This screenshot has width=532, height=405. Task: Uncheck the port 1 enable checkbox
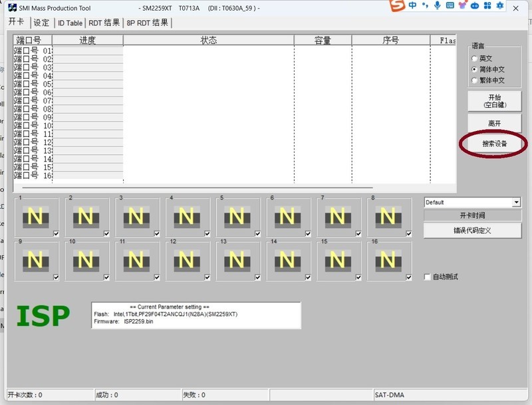[x=57, y=233]
